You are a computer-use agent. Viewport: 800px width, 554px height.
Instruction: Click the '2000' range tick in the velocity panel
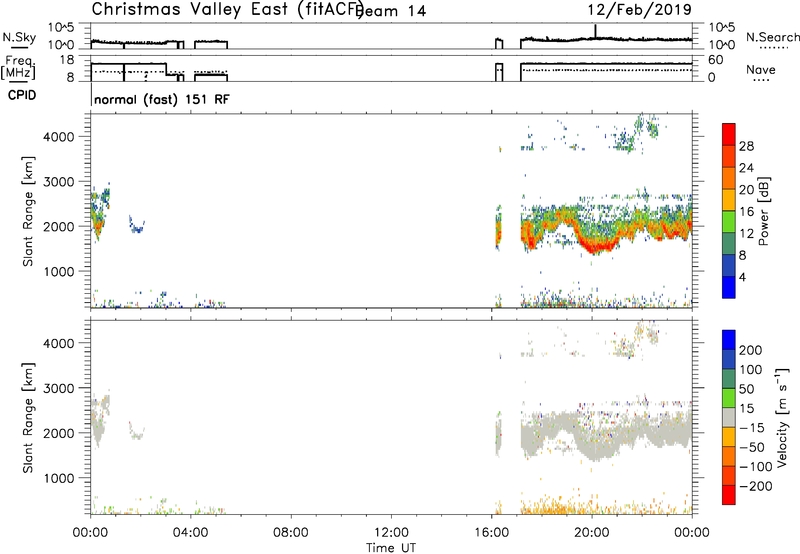58,433
